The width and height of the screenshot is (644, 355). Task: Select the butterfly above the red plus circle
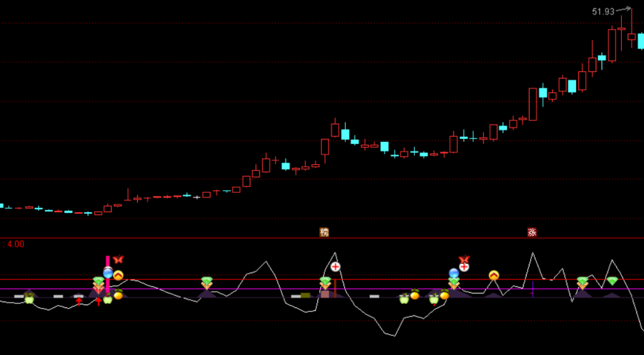point(464,259)
